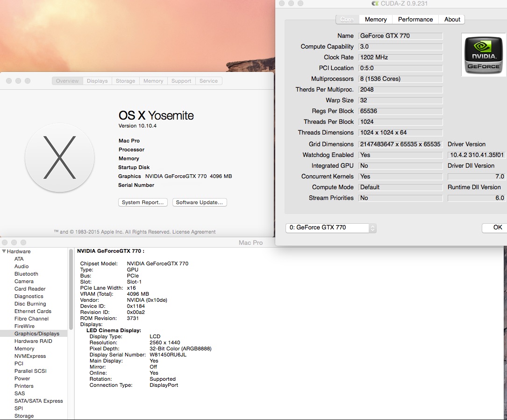Click the Graphics line in About This Mac
This screenshot has height=420, width=507.
click(175, 176)
